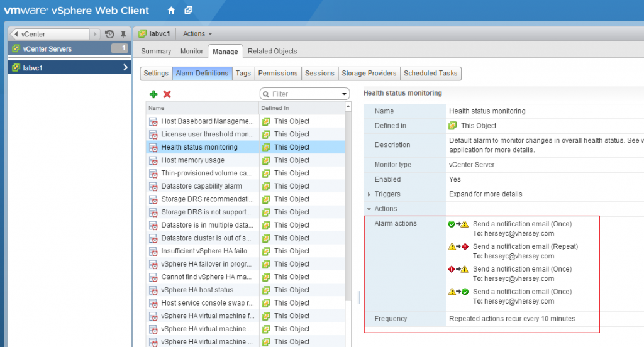The image size is (644, 347).
Task: Select the Datastore is in multiple datacenters alarm
Action: 246,225
